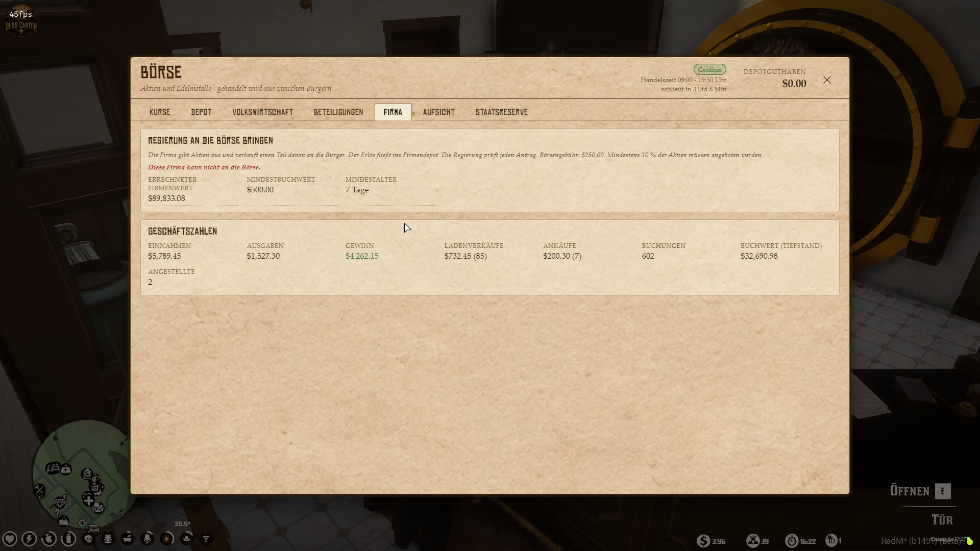Viewport: 980px width, 551px height.
Task: Click the Mindestalter value 7 Tage
Action: [x=357, y=190]
